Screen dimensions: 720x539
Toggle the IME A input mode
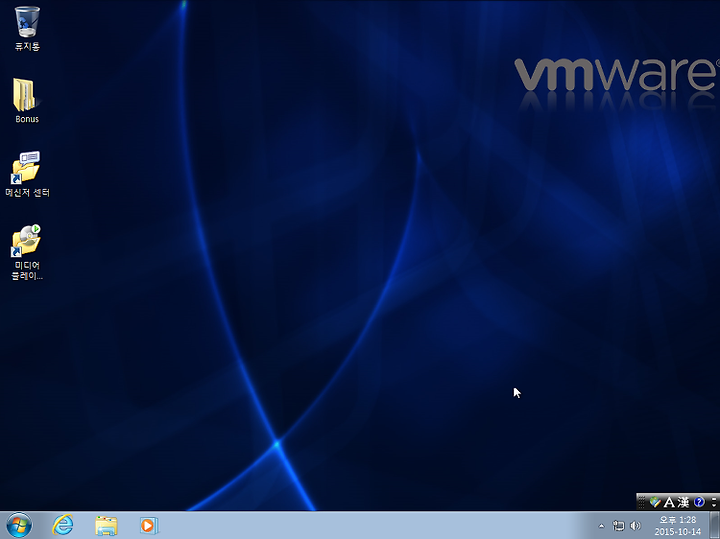669,502
